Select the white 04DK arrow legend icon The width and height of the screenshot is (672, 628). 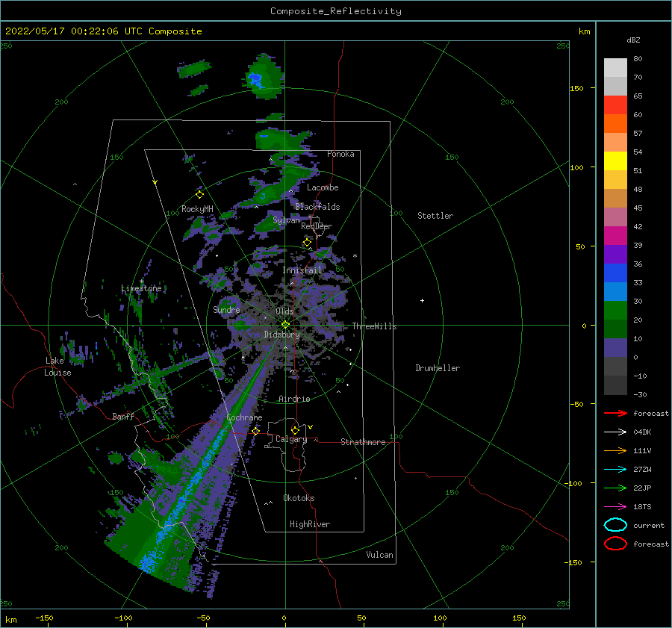(615, 432)
